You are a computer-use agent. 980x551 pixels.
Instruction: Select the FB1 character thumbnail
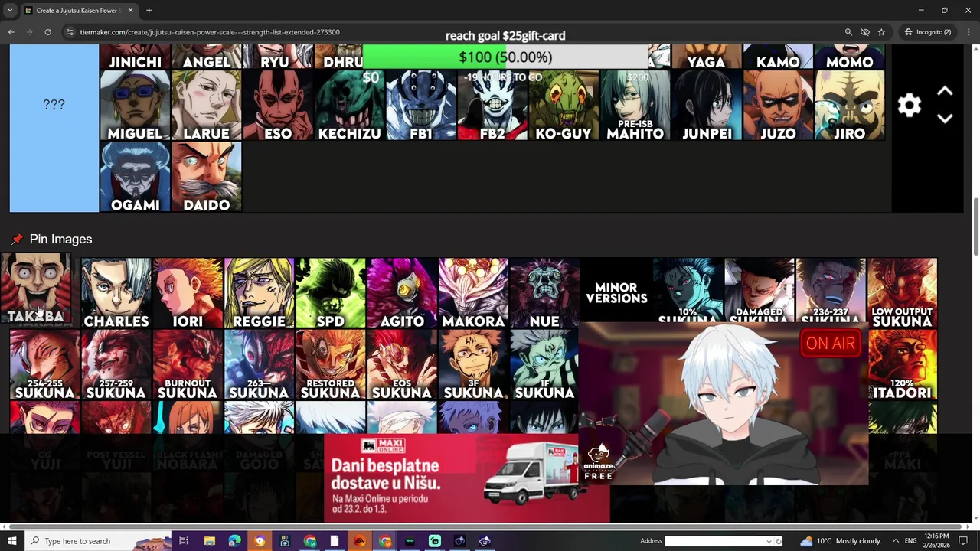click(x=420, y=106)
